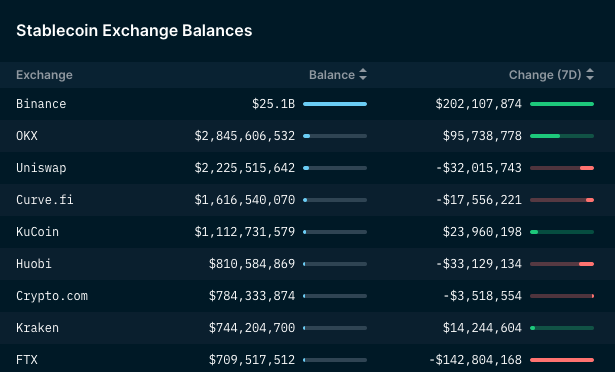Click FTX's red 7D change bar
Viewport: 615px width, 372px height.
(562, 360)
